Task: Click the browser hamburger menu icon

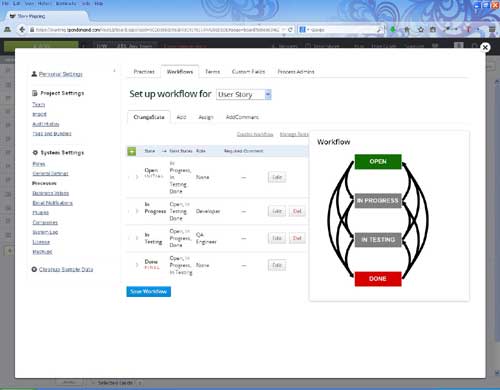Action: coord(492,30)
